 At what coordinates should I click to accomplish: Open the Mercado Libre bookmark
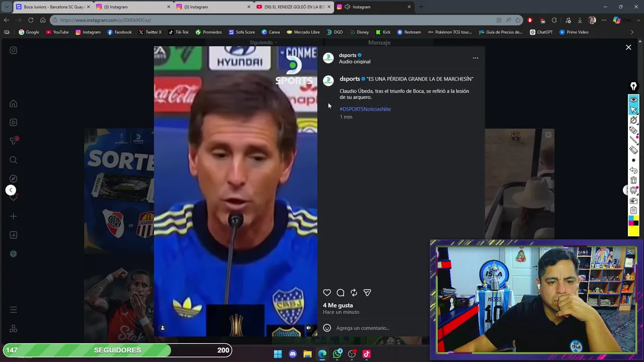coord(303,32)
